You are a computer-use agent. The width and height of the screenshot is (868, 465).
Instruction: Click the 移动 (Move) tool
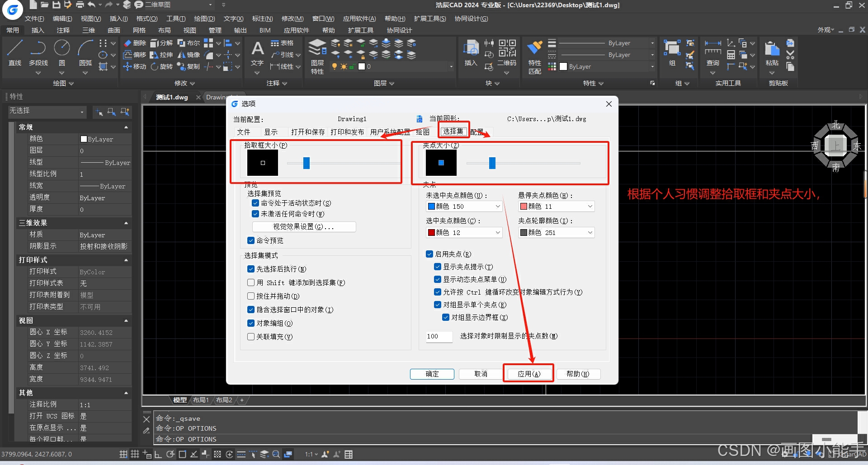tap(135, 66)
